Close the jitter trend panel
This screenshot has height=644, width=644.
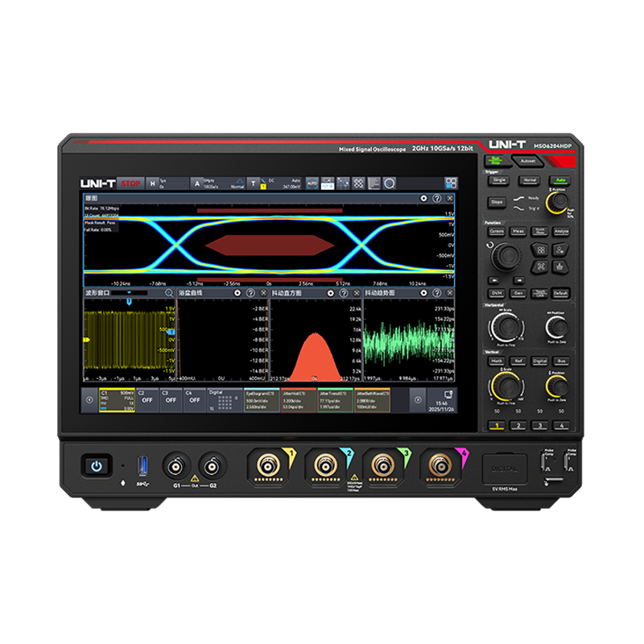[x=451, y=294]
